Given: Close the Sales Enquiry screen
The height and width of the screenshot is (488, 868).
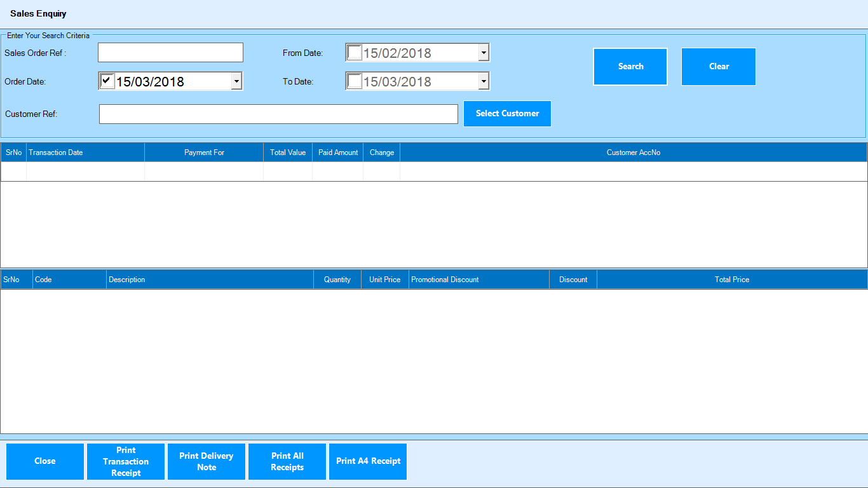Looking at the screenshot, I should pyautogui.click(x=45, y=461).
